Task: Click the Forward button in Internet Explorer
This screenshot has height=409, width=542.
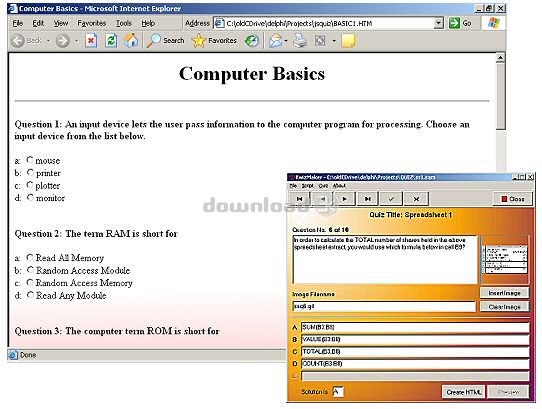Action: [63, 41]
